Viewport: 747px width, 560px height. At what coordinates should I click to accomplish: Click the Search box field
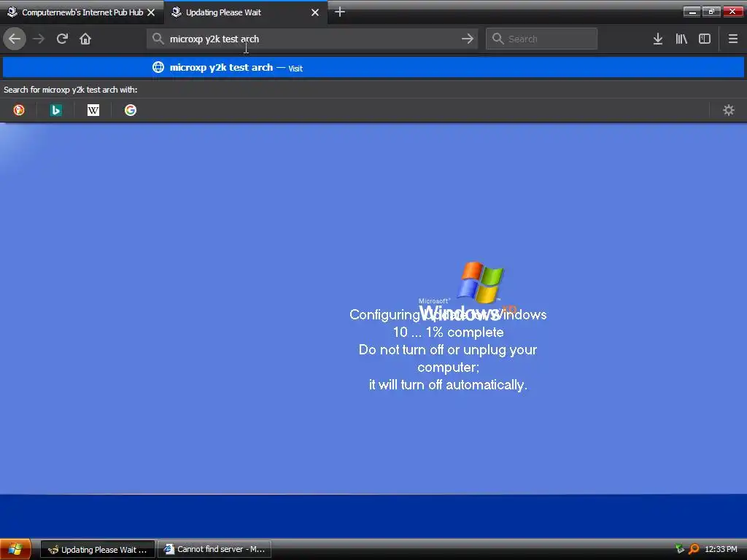point(542,39)
